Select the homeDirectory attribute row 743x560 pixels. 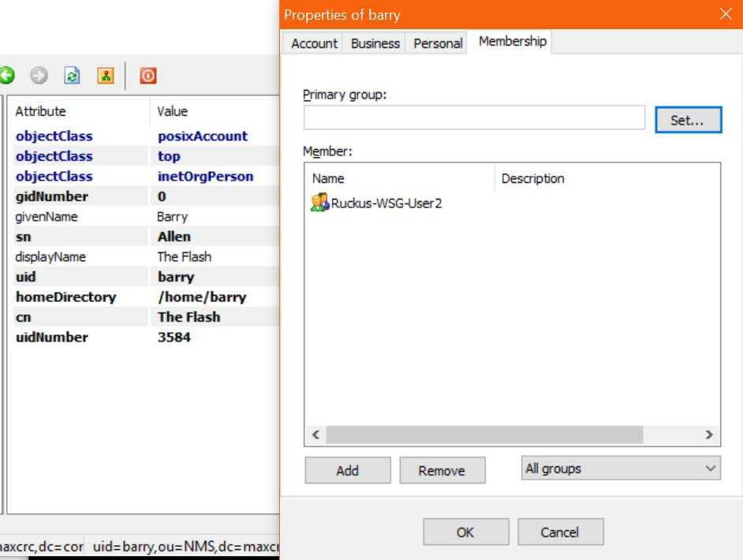pos(66,297)
